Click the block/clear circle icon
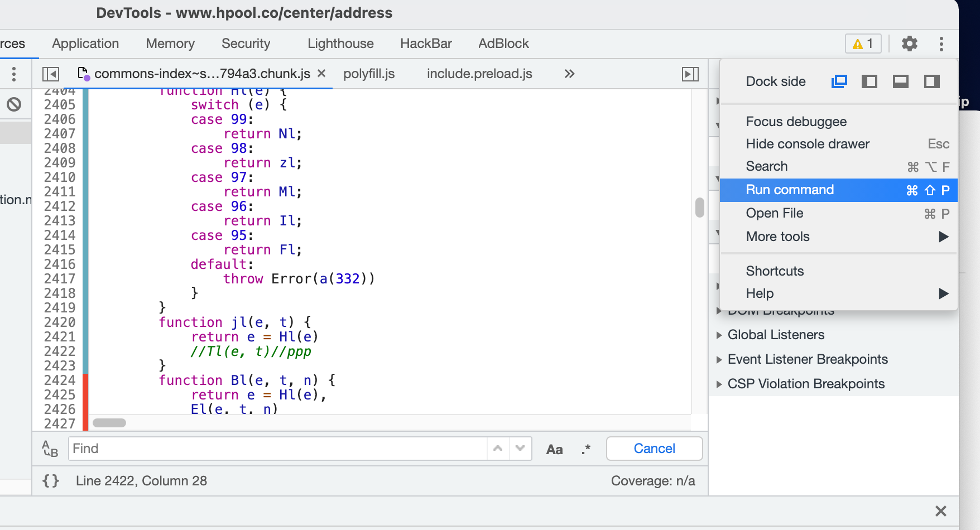 point(14,104)
